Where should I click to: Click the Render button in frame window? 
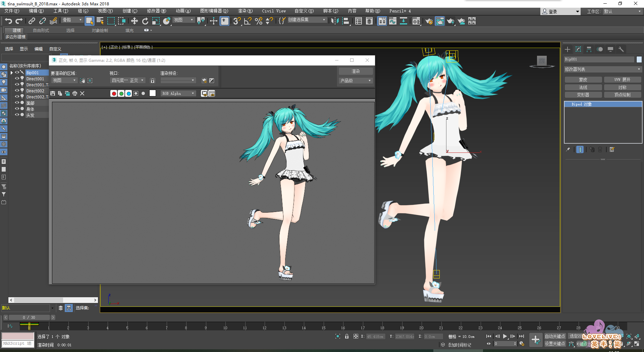coord(356,71)
